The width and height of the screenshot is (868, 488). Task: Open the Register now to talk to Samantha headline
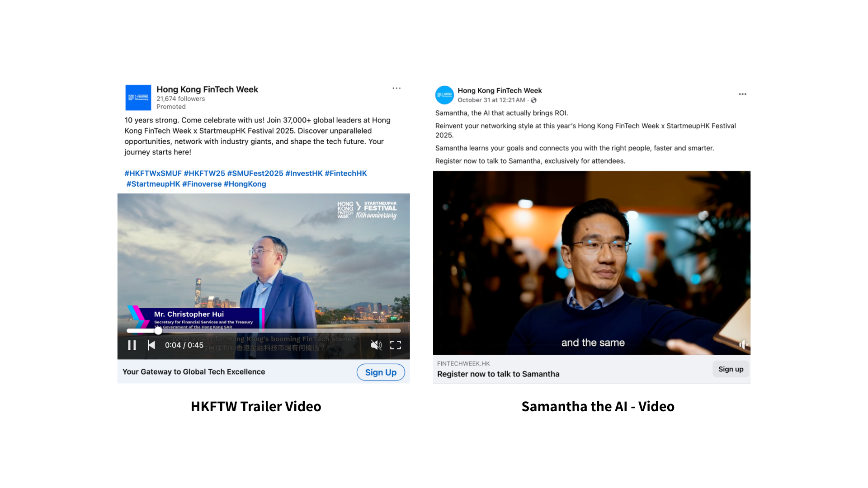498,374
